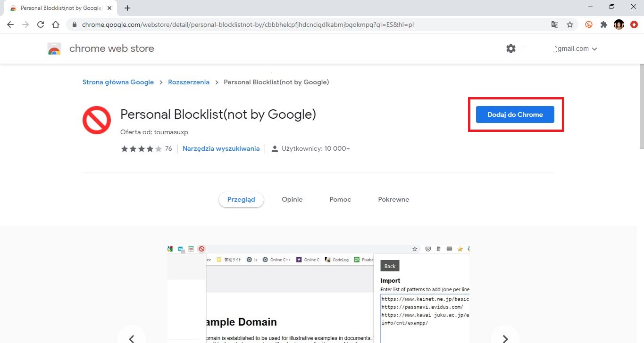Open the Chrome profile avatar
644x343 pixels.
click(619, 24)
